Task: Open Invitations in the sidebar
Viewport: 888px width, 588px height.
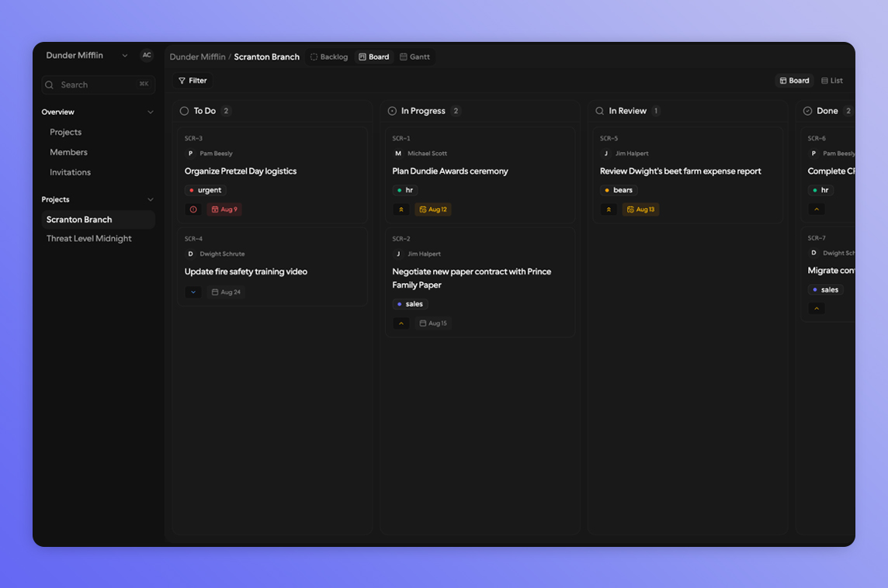Action: coord(70,172)
